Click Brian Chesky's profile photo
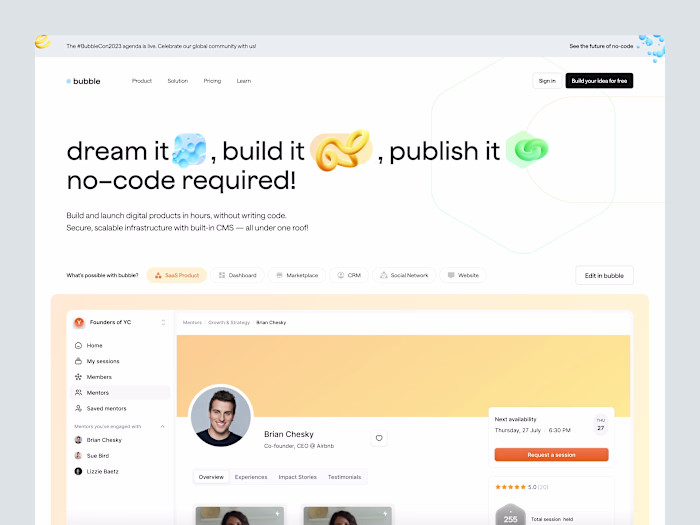This screenshot has width=700, height=525. tap(221, 417)
